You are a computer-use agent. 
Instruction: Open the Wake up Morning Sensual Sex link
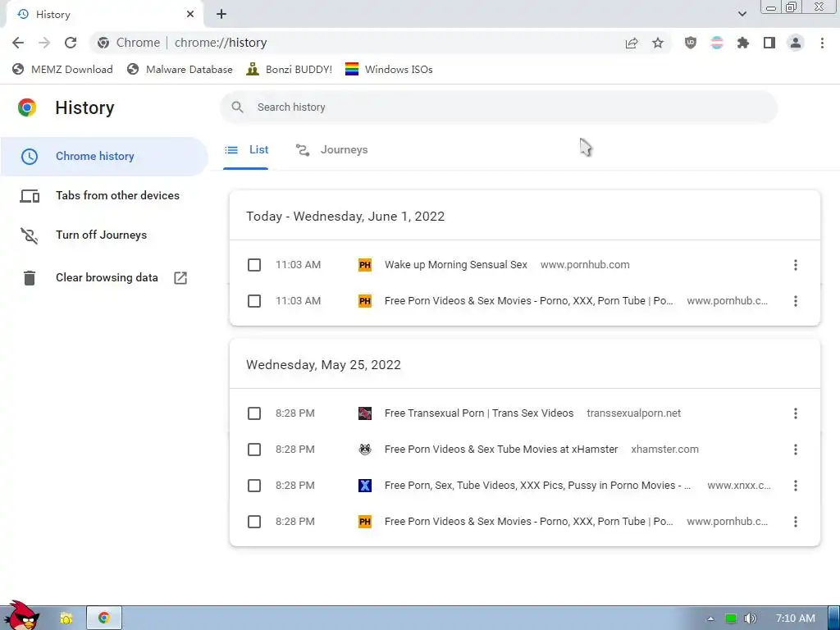[456, 265]
